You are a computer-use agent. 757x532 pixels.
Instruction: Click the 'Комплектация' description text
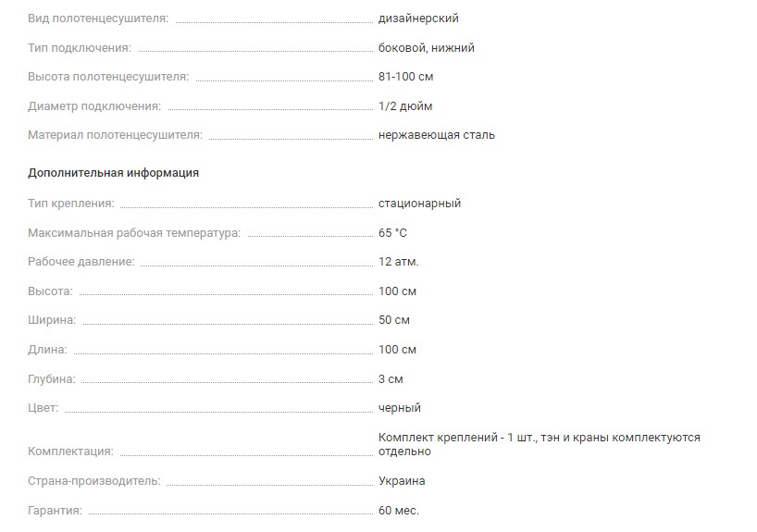coord(540,444)
